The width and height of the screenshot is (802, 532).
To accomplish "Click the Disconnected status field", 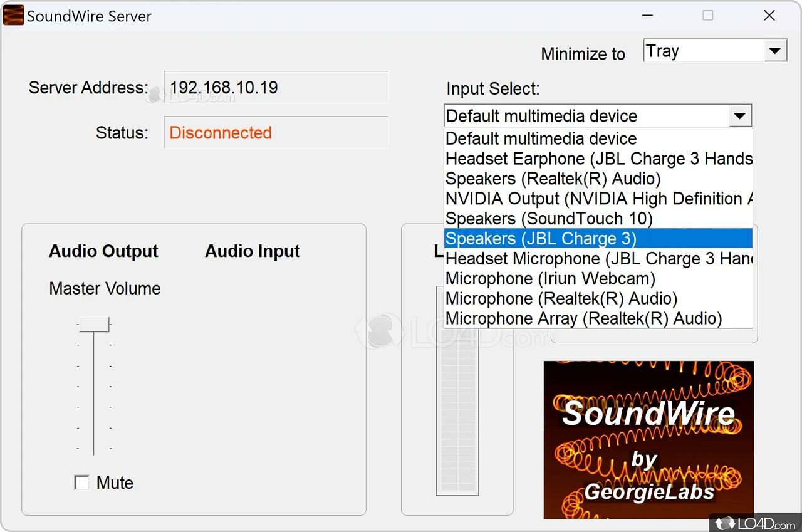I will [x=276, y=132].
